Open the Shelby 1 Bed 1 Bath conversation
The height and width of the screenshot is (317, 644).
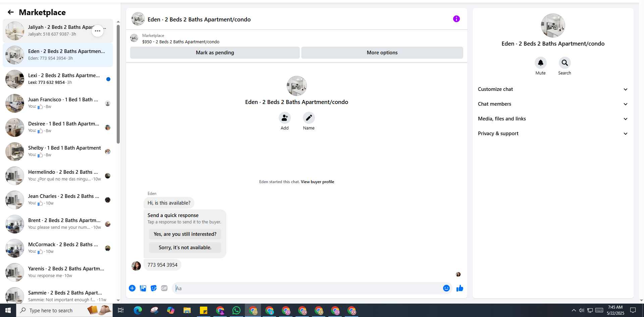(58, 152)
